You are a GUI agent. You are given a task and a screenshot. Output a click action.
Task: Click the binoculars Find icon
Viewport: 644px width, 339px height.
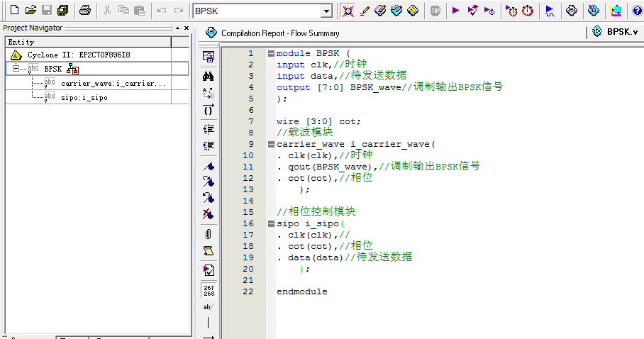pos(209,77)
